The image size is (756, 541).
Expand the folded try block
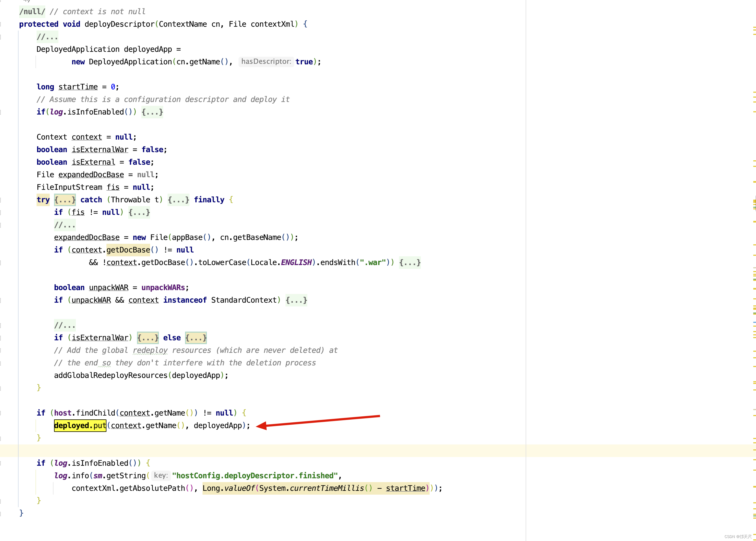pos(65,200)
